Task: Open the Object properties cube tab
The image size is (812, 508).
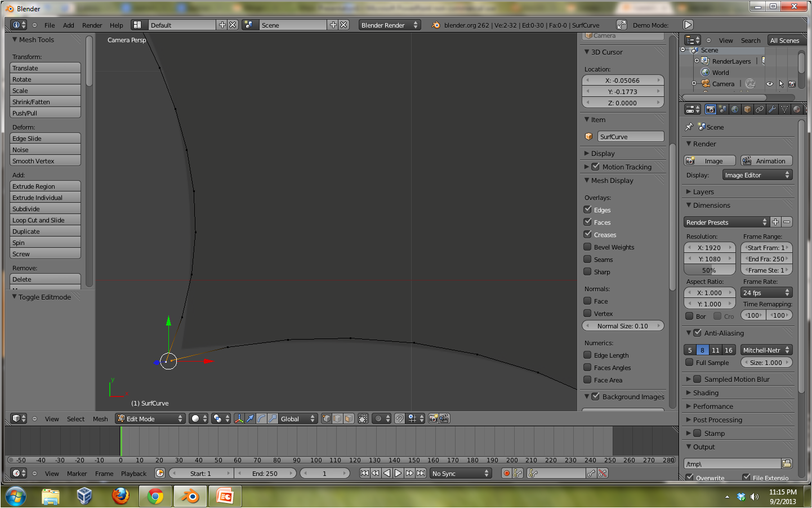Action: pos(747,109)
